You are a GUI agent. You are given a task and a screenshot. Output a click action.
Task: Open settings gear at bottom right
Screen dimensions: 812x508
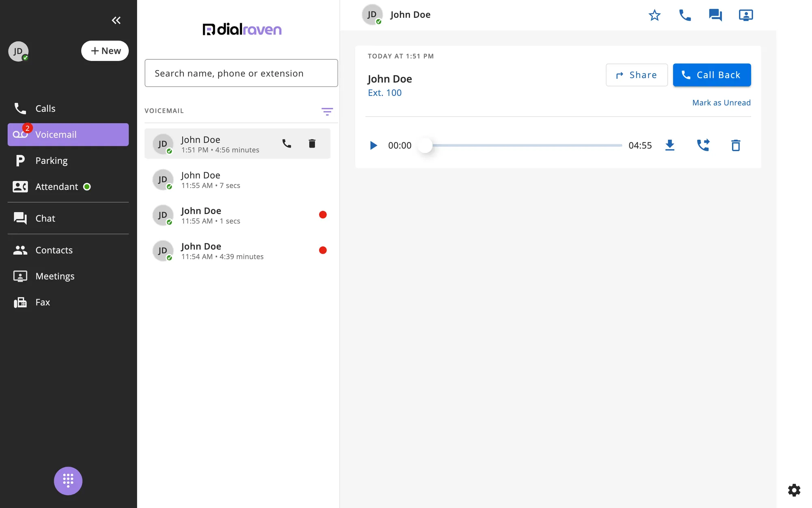794,490
